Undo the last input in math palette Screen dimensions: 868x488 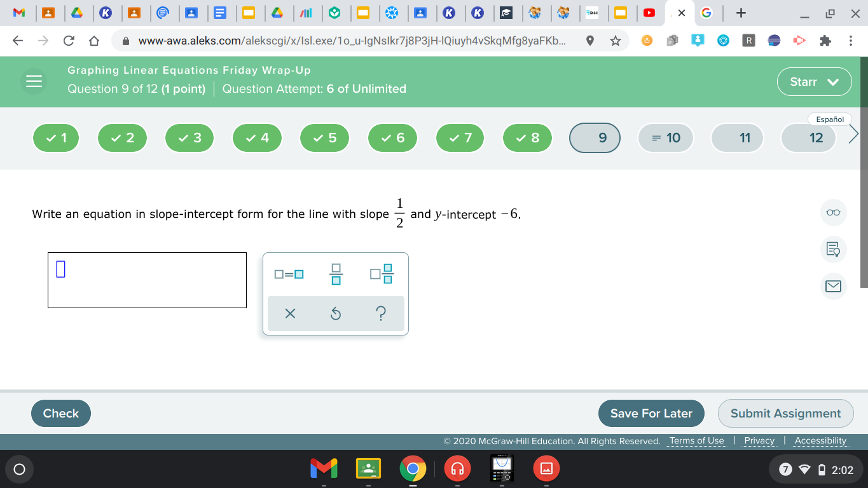point(336,313)
